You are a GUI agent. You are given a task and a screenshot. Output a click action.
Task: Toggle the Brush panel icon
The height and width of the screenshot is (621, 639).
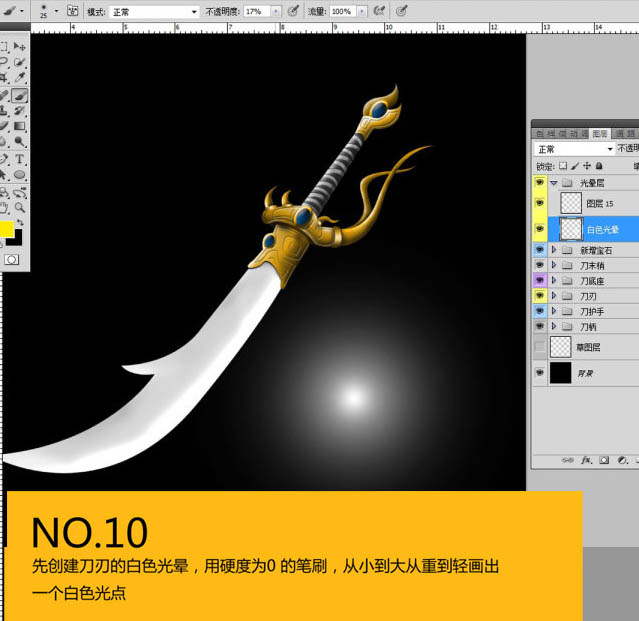[73, 11]
